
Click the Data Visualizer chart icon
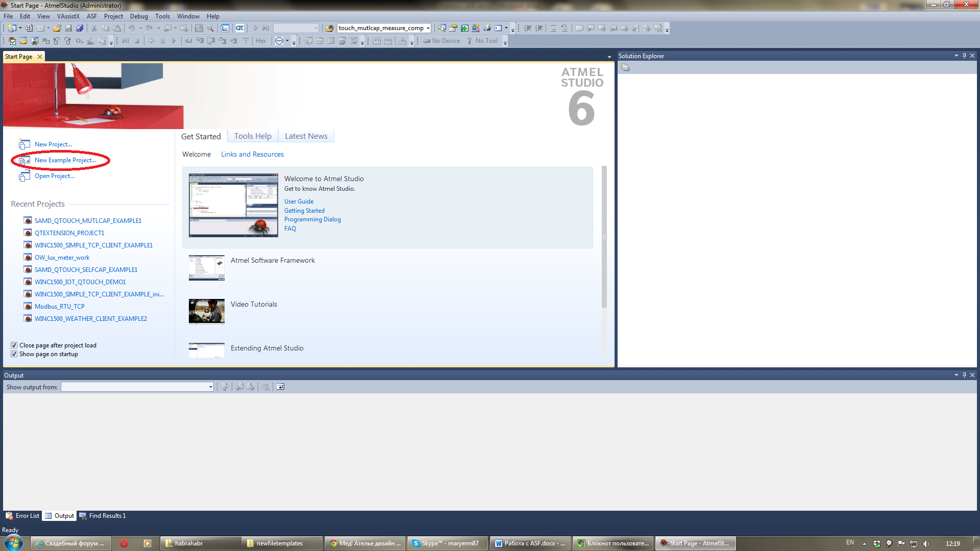point(225,28)
